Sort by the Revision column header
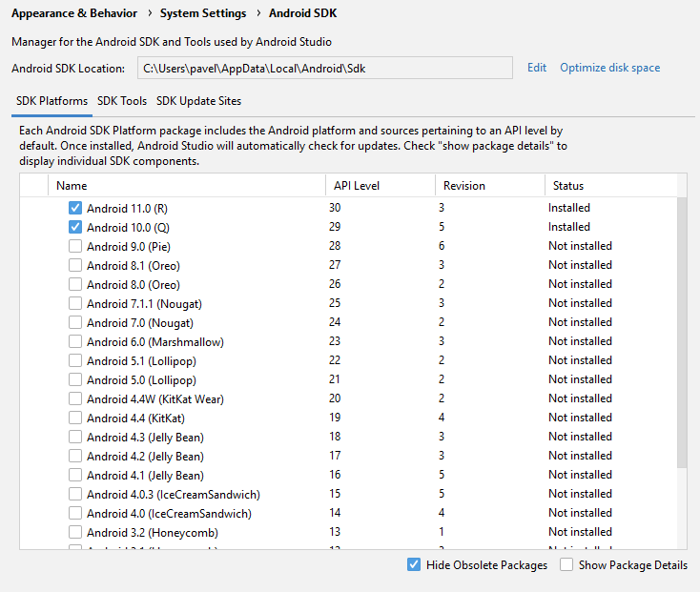This screenshot has height=592, width=700. pos(490,186)
